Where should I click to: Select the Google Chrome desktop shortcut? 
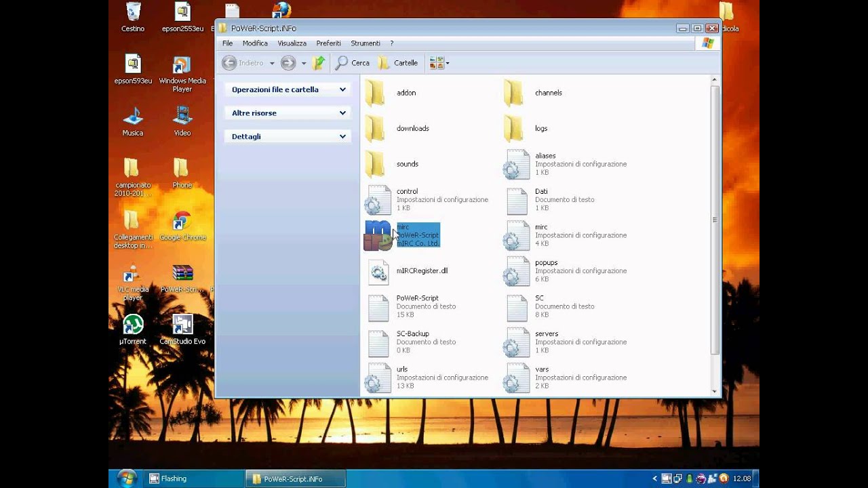tap(182, 226)
